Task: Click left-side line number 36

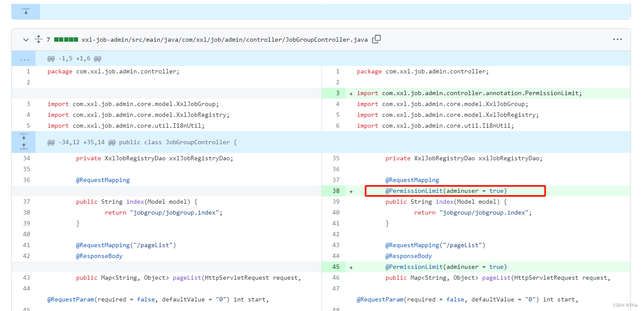Action: 26,180
